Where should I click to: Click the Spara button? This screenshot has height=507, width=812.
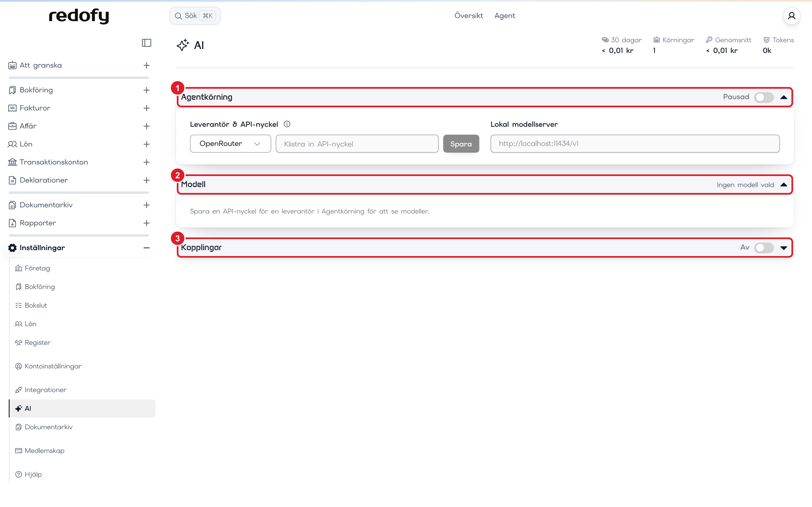point(461,144)
